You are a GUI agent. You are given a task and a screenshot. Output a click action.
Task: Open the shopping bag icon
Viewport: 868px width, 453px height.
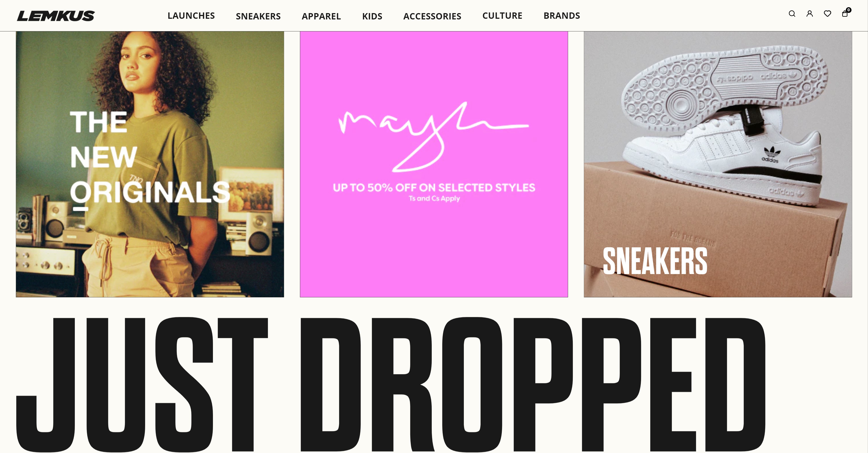[x=844, y=14]
